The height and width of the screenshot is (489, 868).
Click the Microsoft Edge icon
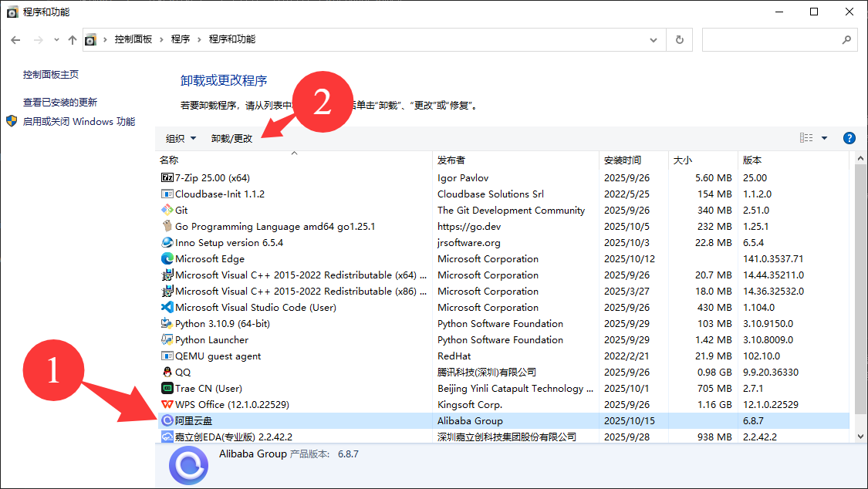pyautogui.click(x=167, y=259)
